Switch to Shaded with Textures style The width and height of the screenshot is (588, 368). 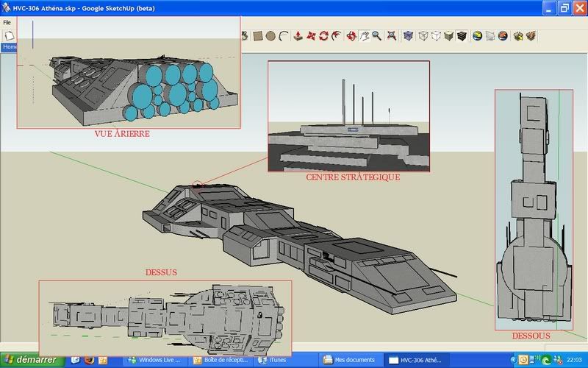pyautogui.click(x=462, y=36)
